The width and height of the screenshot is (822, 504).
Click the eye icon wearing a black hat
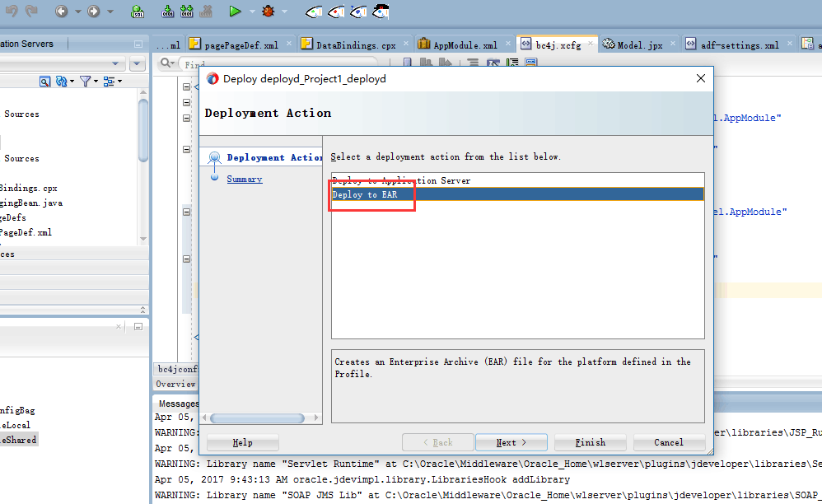coord(381,12)
